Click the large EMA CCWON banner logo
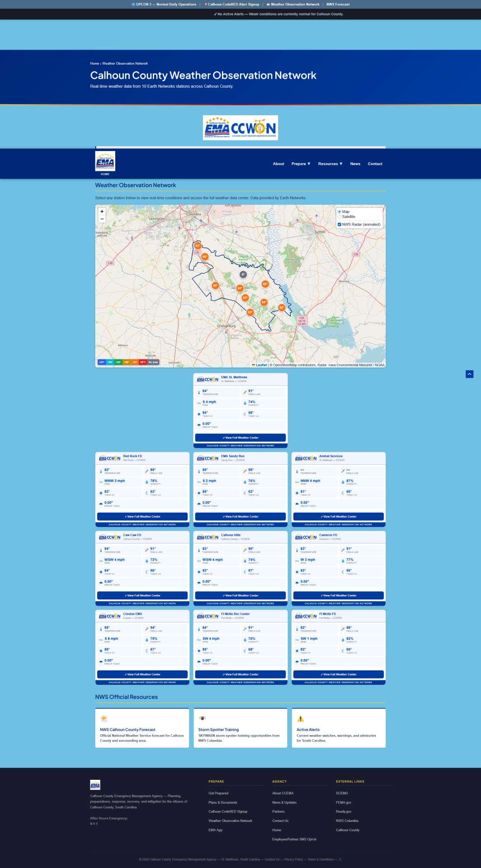Image resolution: width=481 pixels, height=868 pixels. [240, 127]
